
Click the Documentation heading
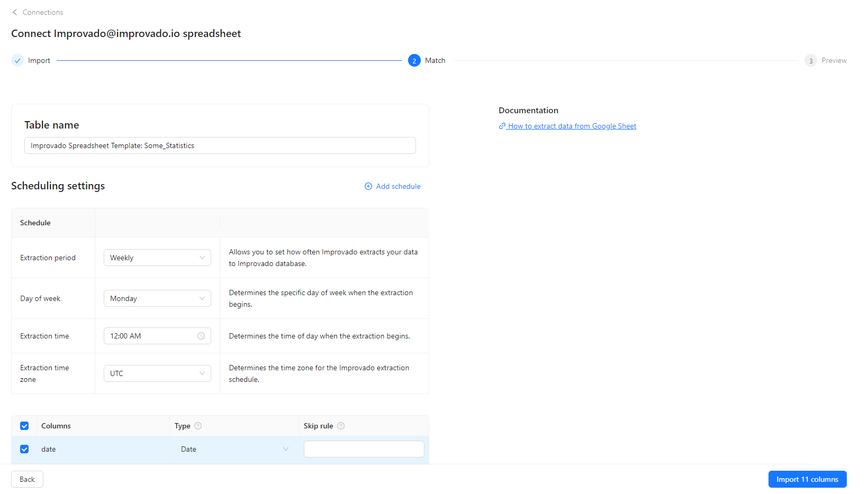pyautogui.click(x=528, y=110)
